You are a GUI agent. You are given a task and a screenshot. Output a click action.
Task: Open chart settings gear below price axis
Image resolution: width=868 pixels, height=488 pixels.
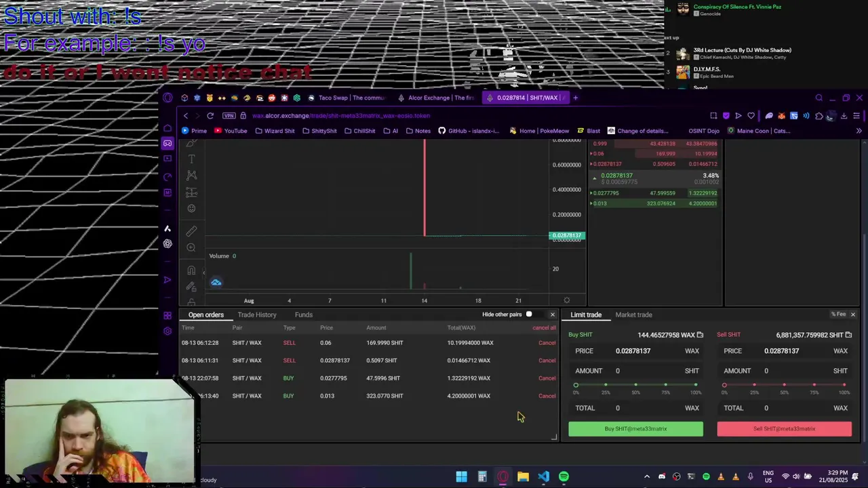click(x=567, y=300)
